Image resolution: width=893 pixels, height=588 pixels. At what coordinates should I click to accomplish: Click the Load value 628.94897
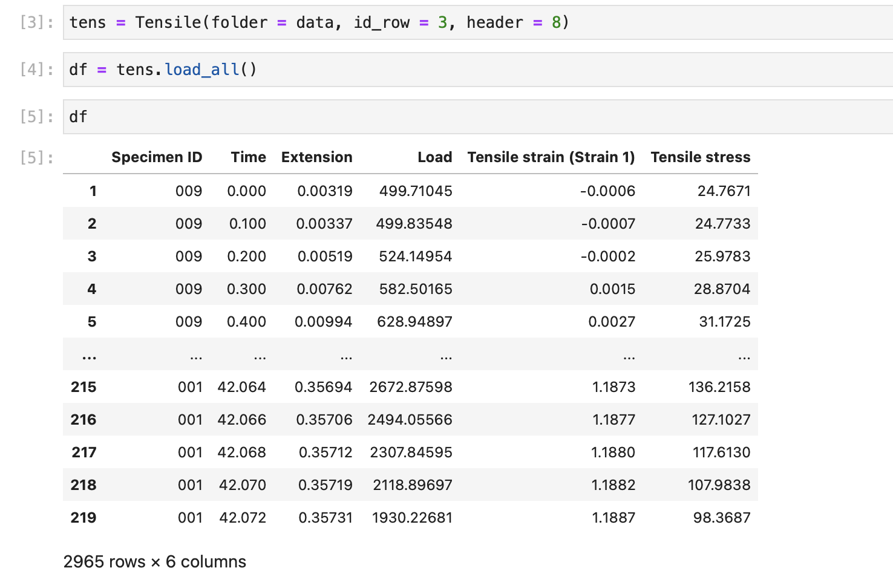tap(414, 322)
